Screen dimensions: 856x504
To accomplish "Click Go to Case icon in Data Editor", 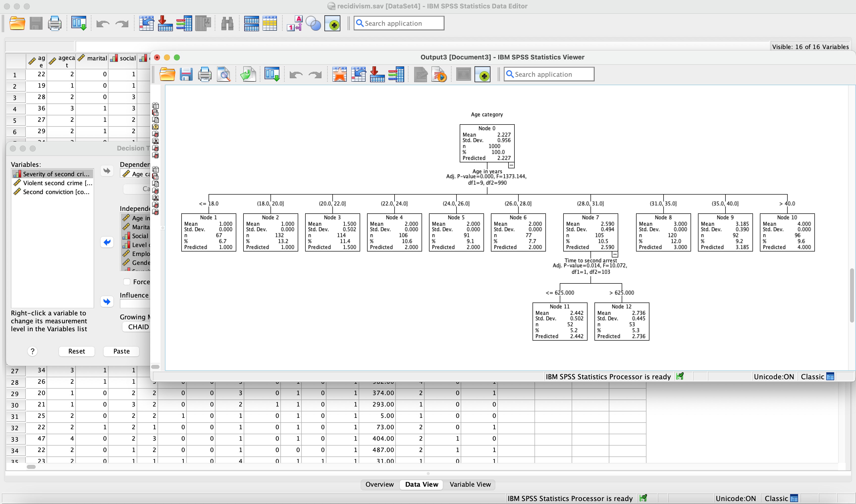I will point(146,24).
